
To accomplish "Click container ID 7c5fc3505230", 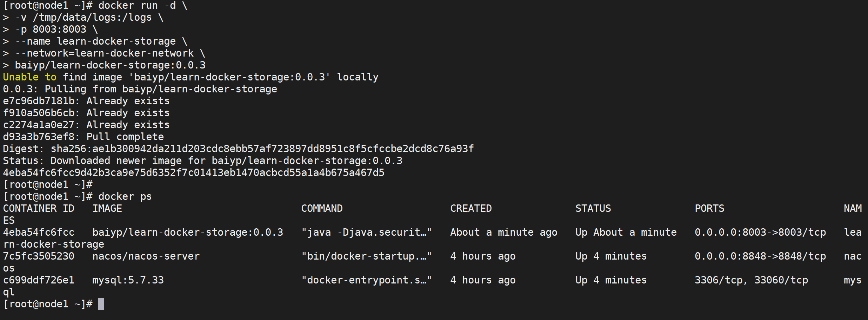I will [x=39, y=256].
